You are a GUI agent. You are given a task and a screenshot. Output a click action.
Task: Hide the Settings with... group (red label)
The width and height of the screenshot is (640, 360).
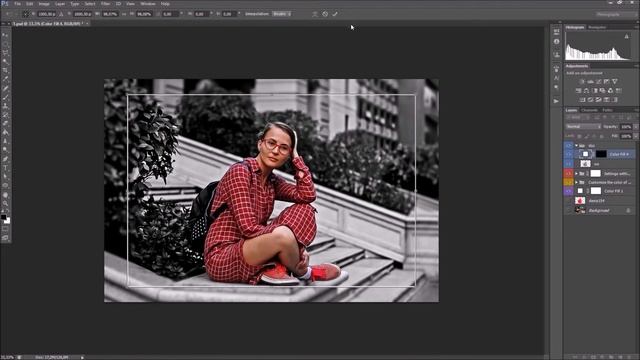point(569,173)
